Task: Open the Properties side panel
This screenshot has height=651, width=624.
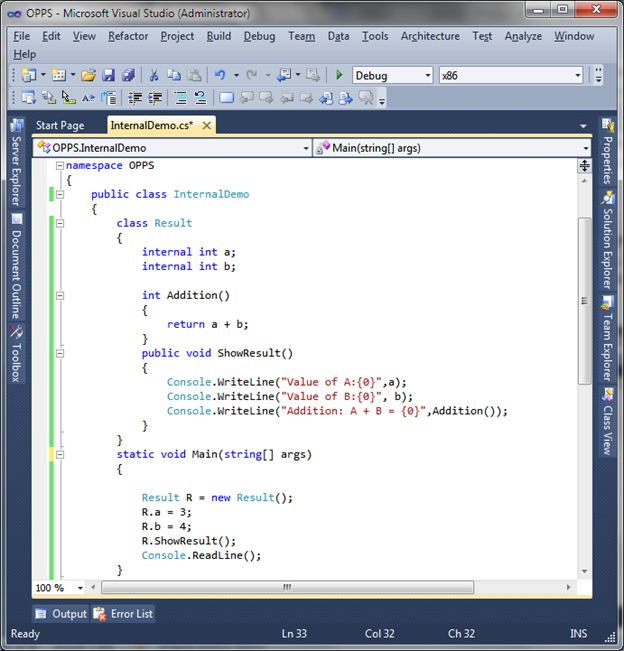Action: pyautogui.click(x=607, y=151)
